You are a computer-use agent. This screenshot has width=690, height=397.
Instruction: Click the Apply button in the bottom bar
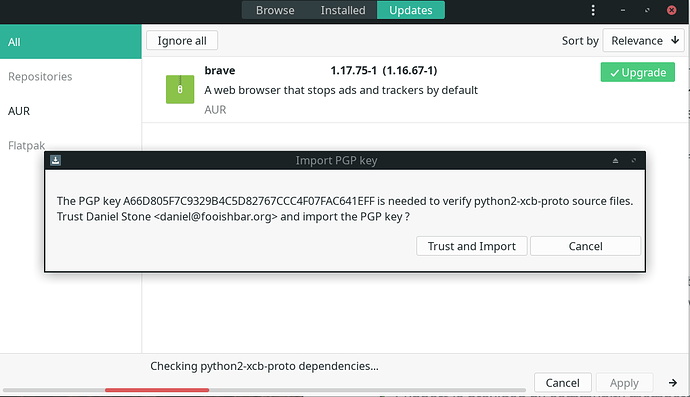[624, 383]
